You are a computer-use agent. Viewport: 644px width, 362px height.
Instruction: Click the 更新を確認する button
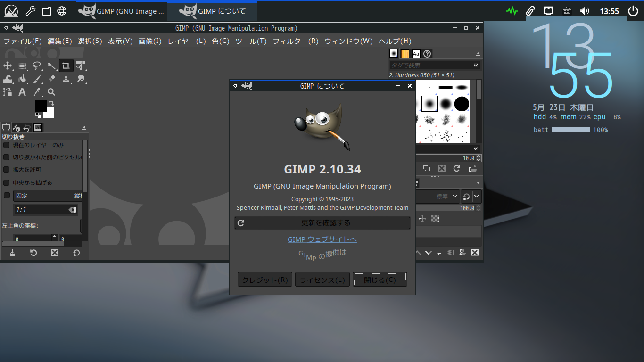pyautogui.click(x=322, y=223)
